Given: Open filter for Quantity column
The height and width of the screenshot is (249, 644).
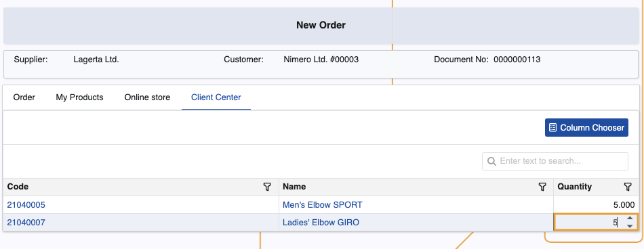Looking at the screenshot, I should (628, 187).
